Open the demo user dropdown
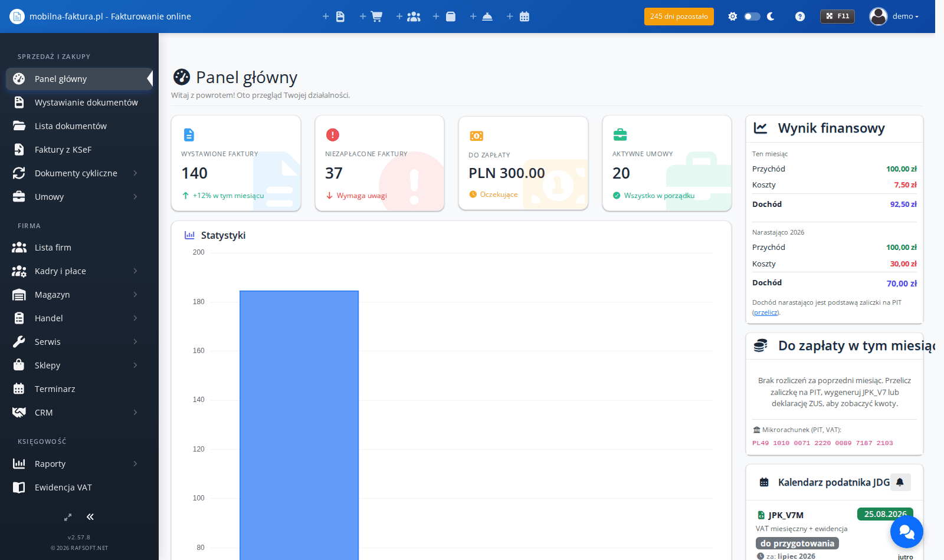This screenshot has width=944, height=560. [x=894, y=17]
